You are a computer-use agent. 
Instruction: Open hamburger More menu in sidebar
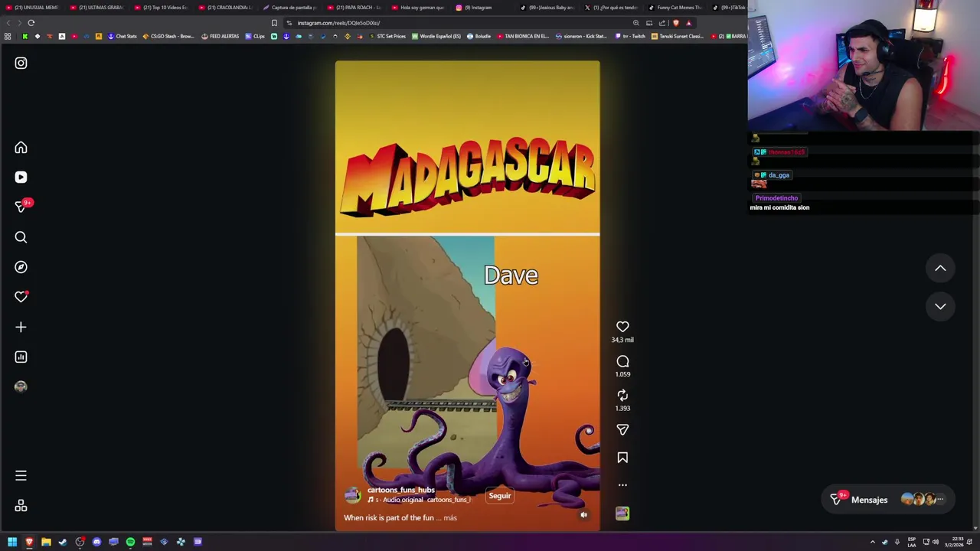21,476
